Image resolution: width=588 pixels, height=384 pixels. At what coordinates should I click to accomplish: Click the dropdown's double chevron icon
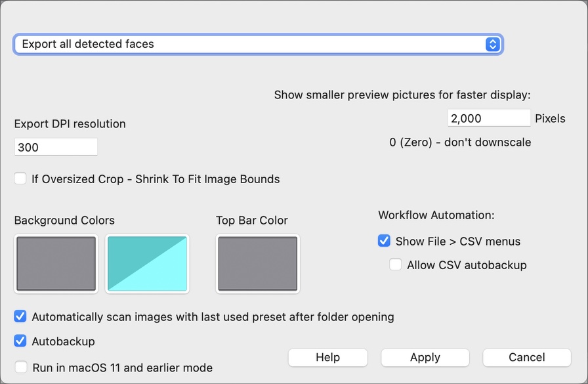click(x=493, y=44)
